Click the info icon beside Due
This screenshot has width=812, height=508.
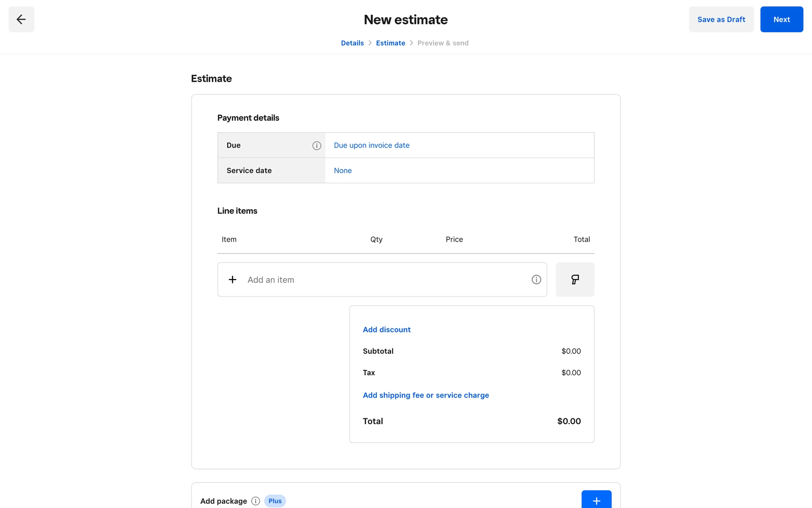click(317, 146)
